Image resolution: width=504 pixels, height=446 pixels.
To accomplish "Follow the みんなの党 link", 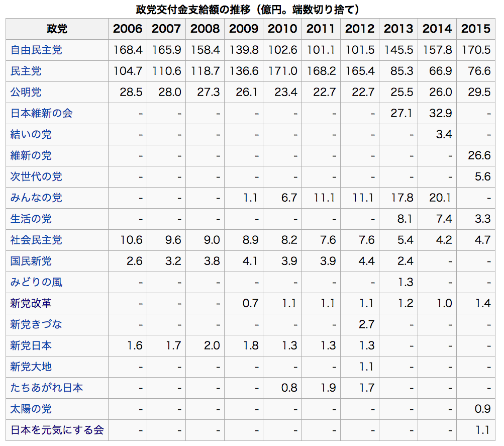I will [x=36, y=198].
